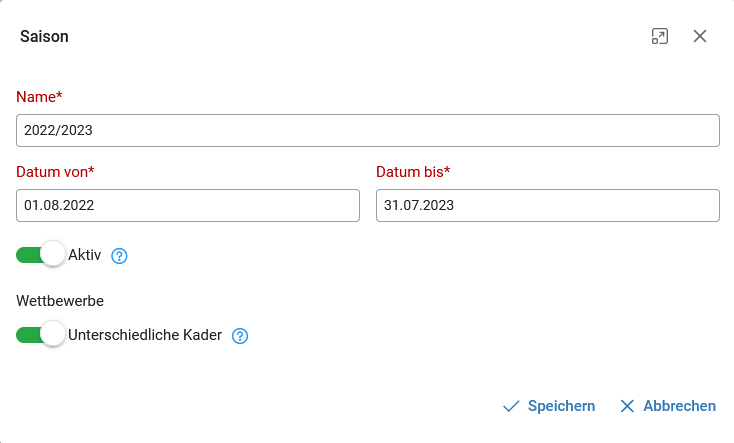Disable the Unterschiedliche Kader switch

point(40,335)
